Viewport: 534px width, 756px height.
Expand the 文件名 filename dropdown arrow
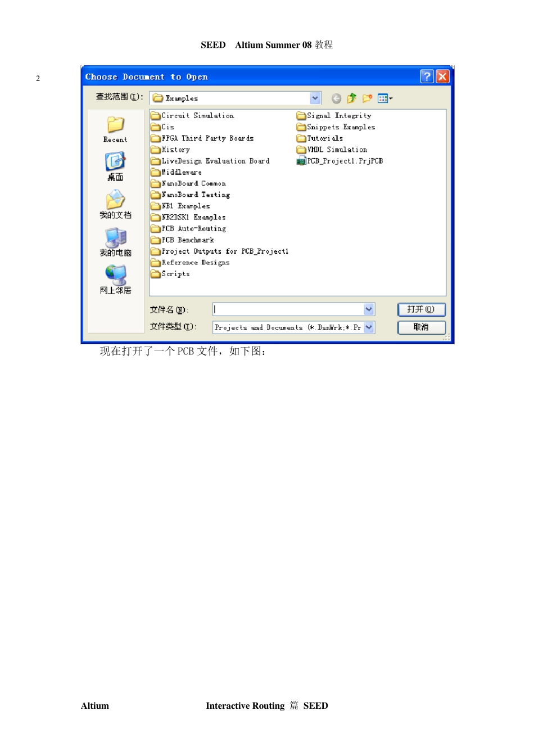[x=369, y=309]
